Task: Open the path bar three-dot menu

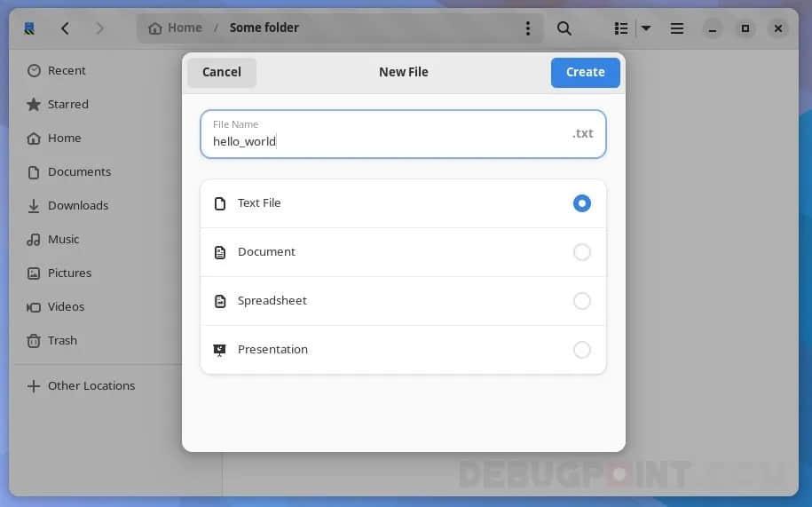Action: tap(528, 28)
